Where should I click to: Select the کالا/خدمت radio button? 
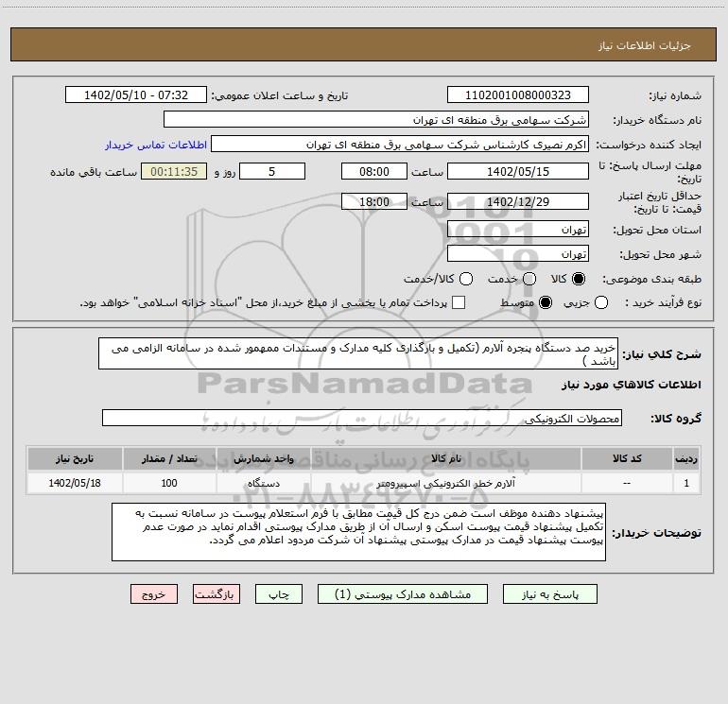coord(466,279)
